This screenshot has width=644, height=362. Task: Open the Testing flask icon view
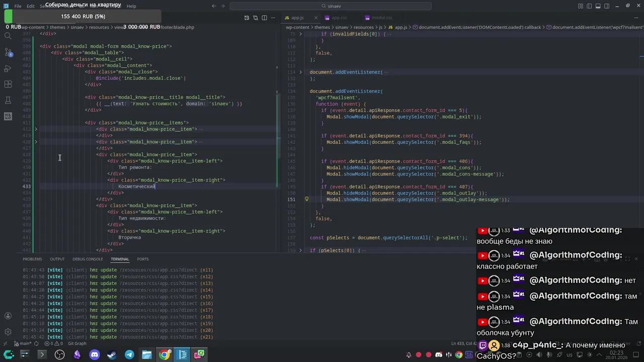coord(8,100)
